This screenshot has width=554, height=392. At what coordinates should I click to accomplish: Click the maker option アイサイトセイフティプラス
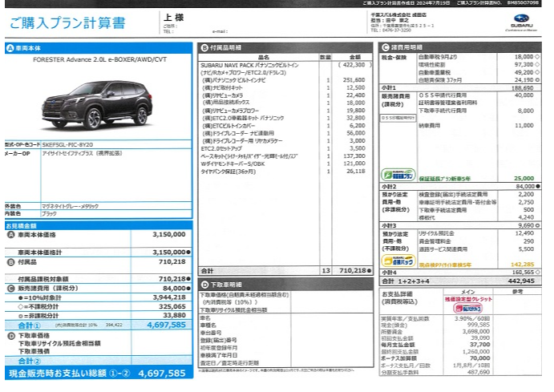point(82,153)
